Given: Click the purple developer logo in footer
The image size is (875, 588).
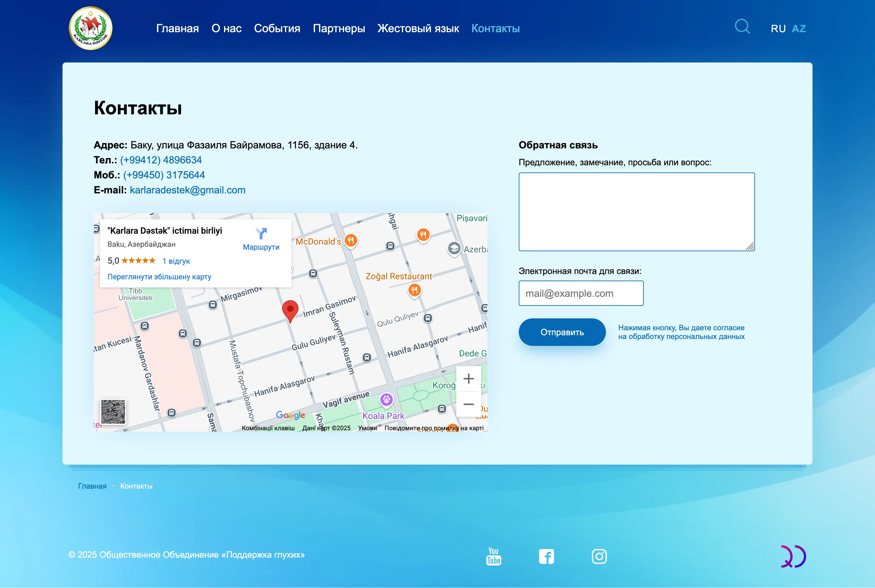Looking at the screenshot, I should [x=793, y=556].
